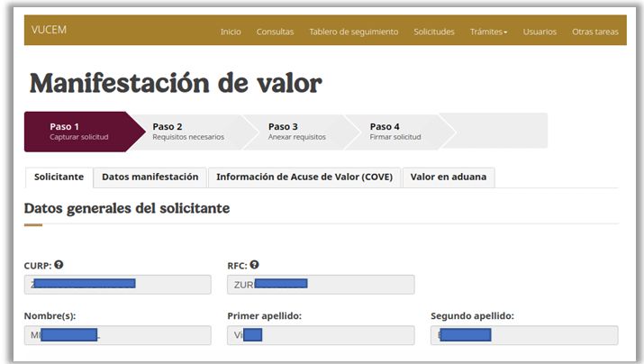This screenshot has width=644, height=364.
Task: Click the Primer apellido input field
Action: coord(321,335)
